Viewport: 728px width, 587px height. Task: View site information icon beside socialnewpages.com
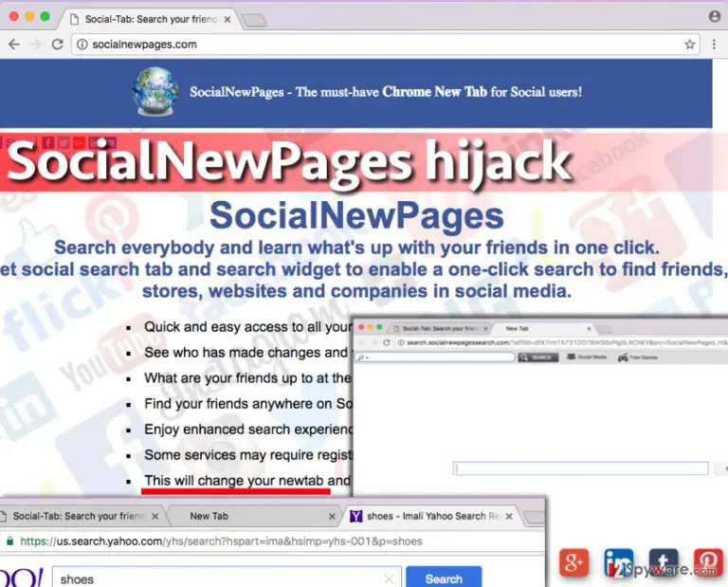click(82, 45)
